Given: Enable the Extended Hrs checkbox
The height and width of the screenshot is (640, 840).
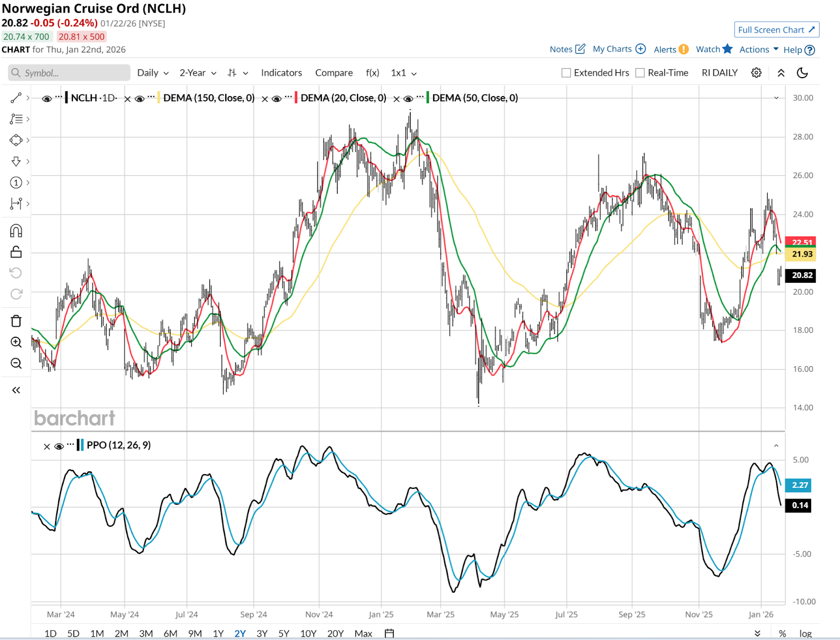Looking at the screenshot, I should (x=566, y=73).
